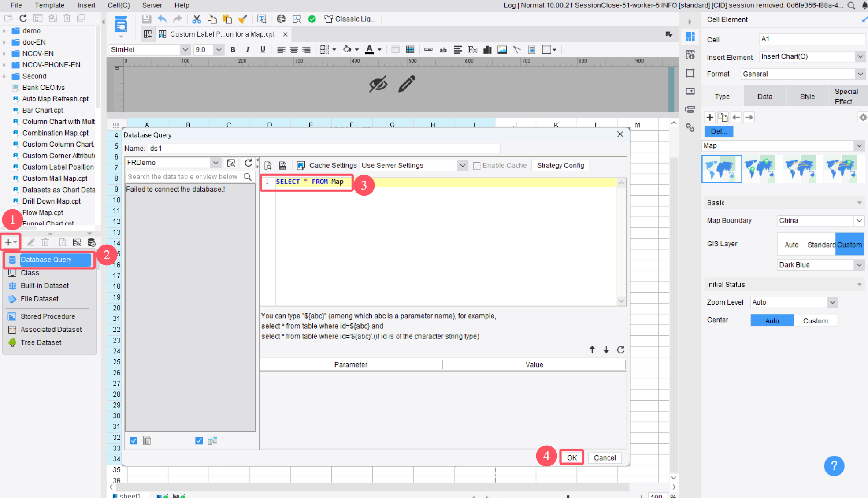Switch to the Data tab
The width and height of the screenshot is (868, 498).
click(x=765, y=97)
